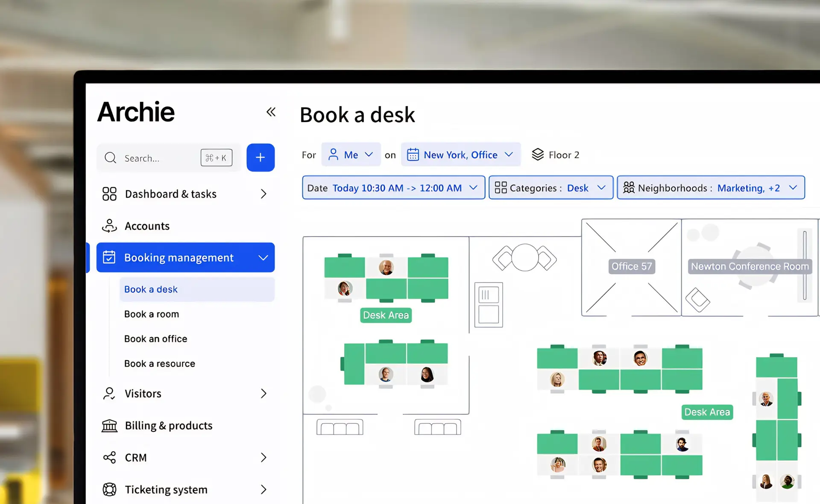Click the person icon next to Me
This screenshot has width=820, height=504.
coord(334,154)
